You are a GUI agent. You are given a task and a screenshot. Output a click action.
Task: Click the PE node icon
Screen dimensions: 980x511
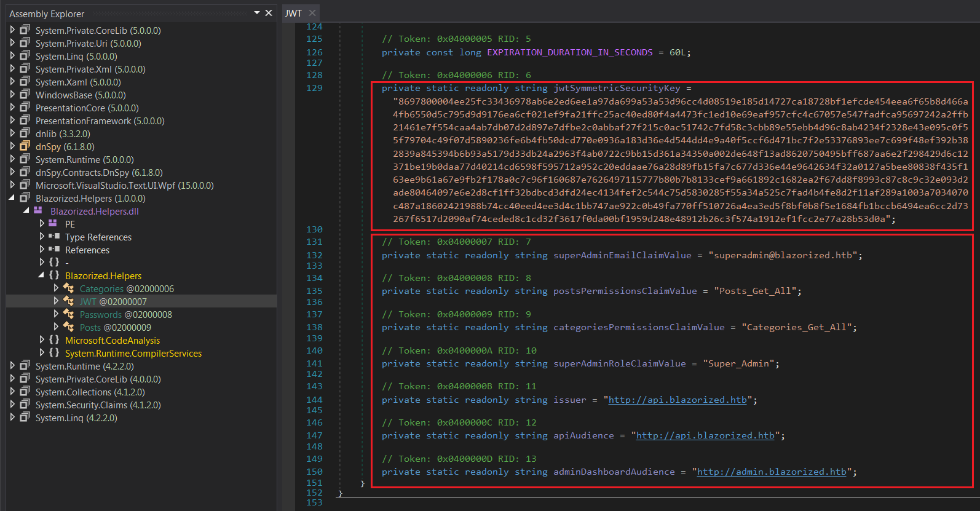tap(53, 224)
